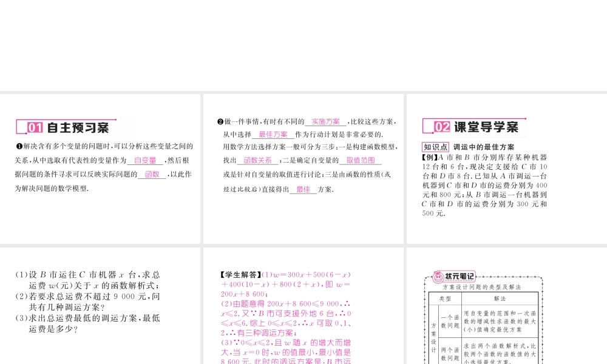Click the 解法 table header

pyautogui.click(x=500, y=298)
